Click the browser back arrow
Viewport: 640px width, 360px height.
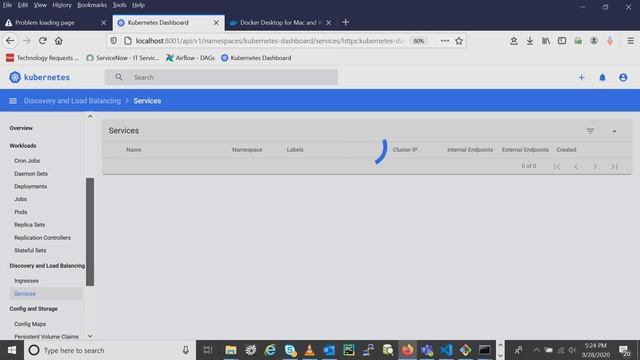click(10, 41)
